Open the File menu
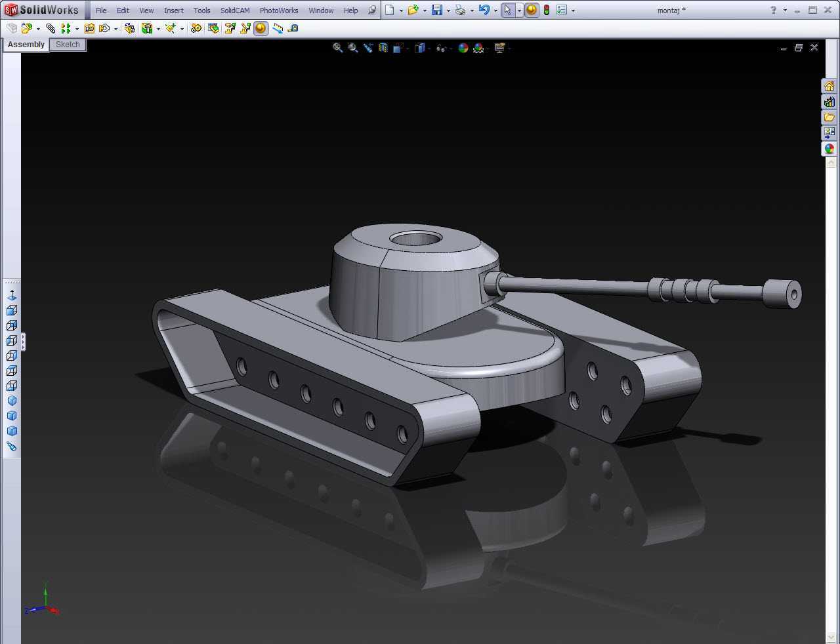The width and height of the screenshot is (840, 644). point(101,10)
